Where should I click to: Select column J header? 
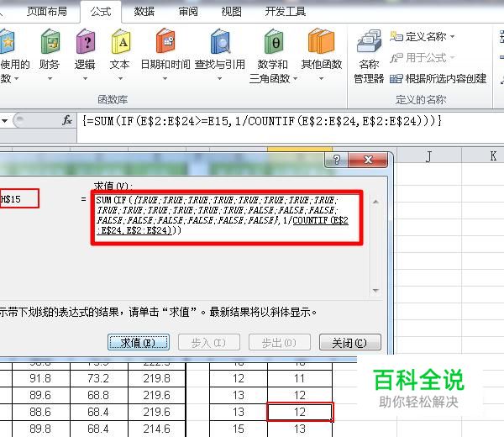(x=428, y=156)
